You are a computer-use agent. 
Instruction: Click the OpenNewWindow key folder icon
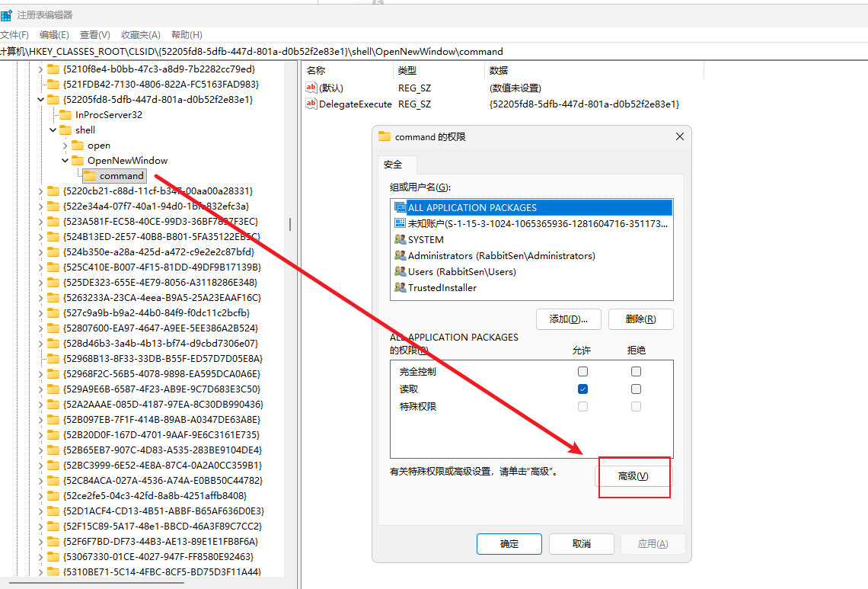(78, 160)
